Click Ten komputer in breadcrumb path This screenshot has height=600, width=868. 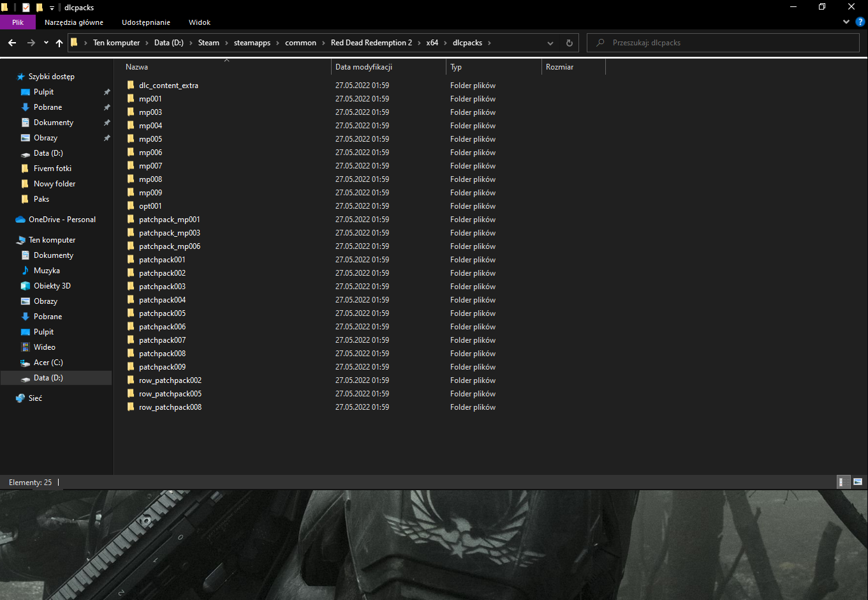116,43
